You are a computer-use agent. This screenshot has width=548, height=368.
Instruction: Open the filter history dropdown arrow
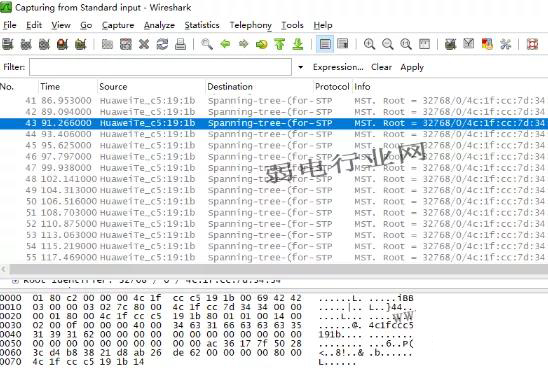coord(300,67)
